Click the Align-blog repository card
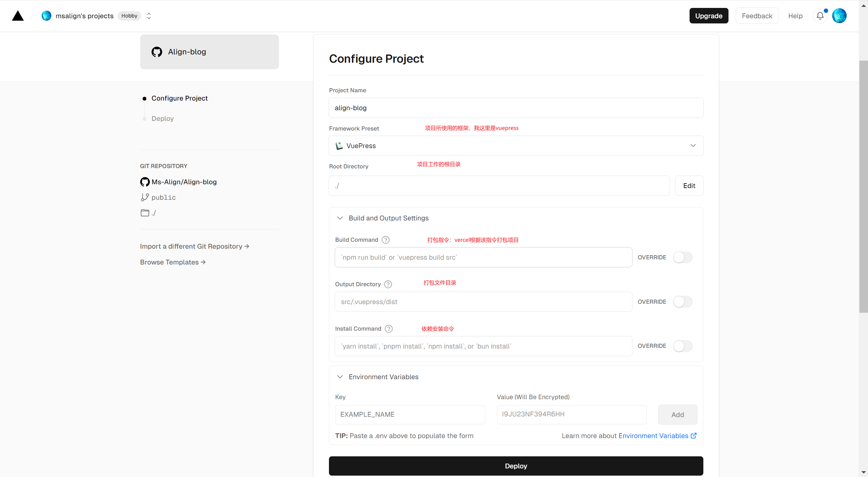The height and width of the screenshot is (477, 868). [x=209, y=52]
